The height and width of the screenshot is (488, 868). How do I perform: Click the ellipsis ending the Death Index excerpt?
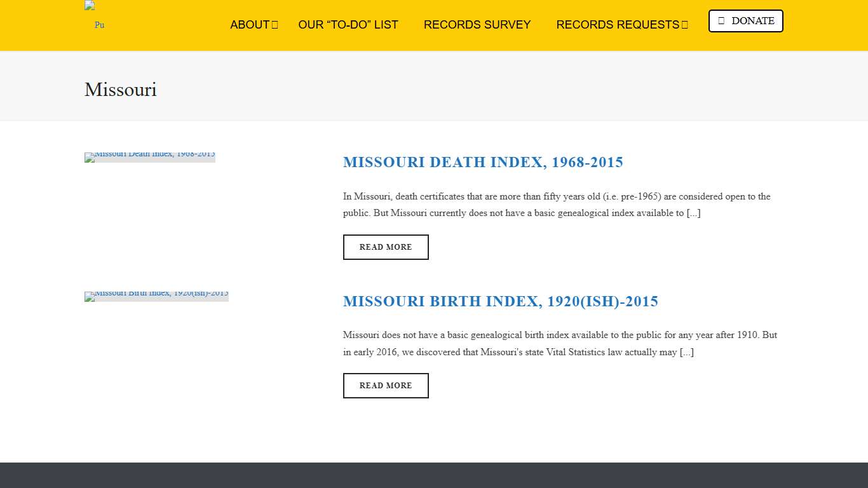(693, 213)
